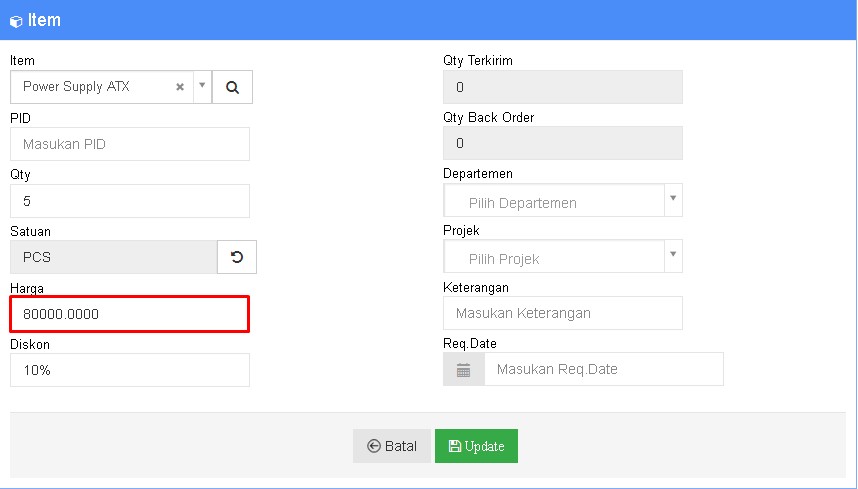Viewport: 858px width, 489px height.
Task: Click the Masukan Req.Date input
Action: coord(603,369)
